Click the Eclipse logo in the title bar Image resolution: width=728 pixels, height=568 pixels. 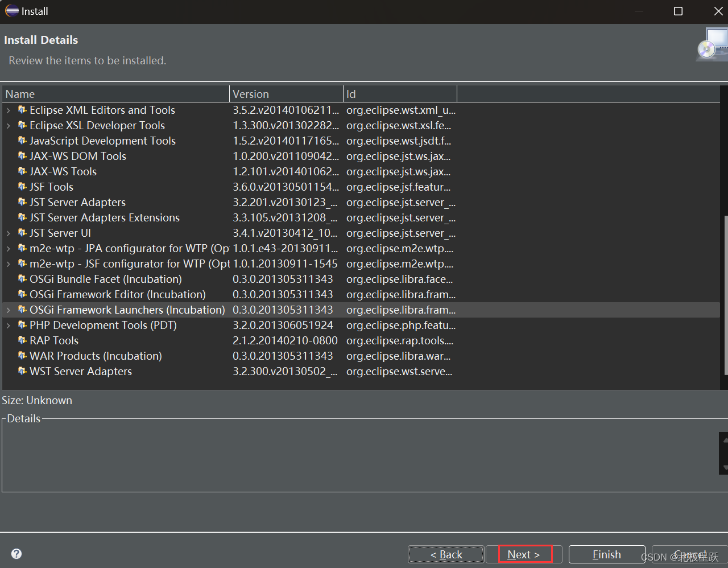coord(12,11)
